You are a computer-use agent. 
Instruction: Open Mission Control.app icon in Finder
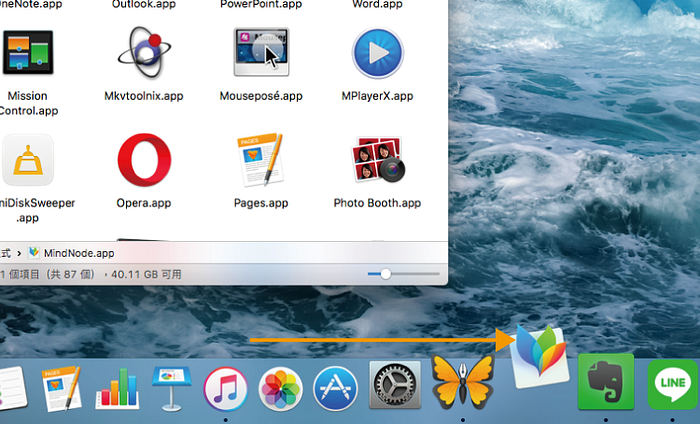(28, 52)
